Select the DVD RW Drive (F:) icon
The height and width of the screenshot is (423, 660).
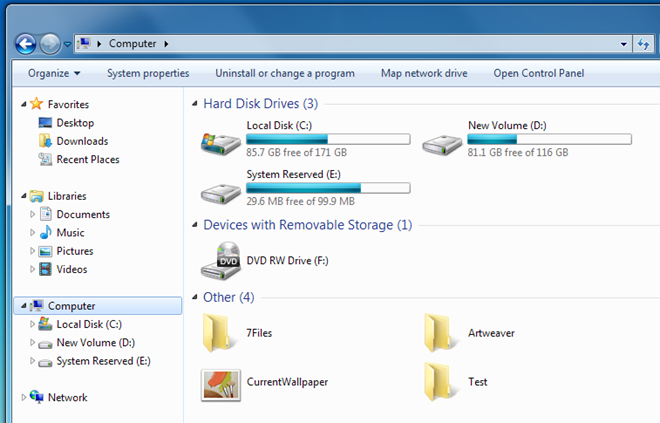221,261
